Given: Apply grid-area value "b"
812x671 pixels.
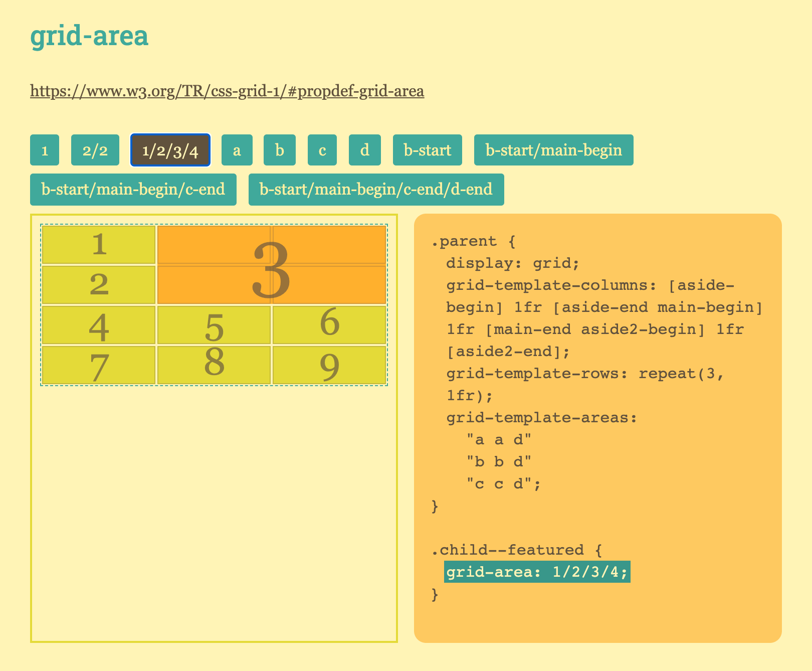Looking at the screenshot, I should pos(279,149).
